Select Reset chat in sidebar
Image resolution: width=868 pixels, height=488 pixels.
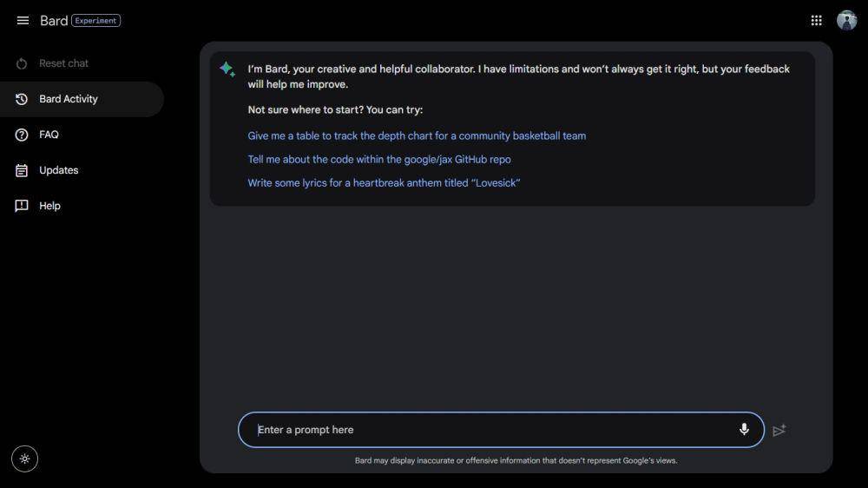point(82,63)
